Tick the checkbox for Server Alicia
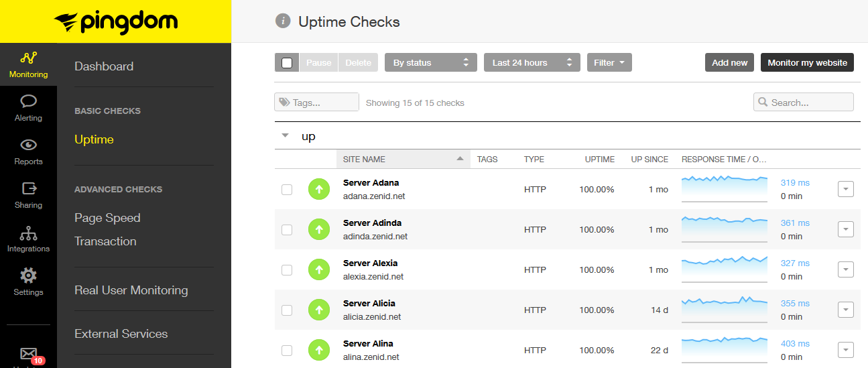Viewport: 868px width, 368px height. 287,310
